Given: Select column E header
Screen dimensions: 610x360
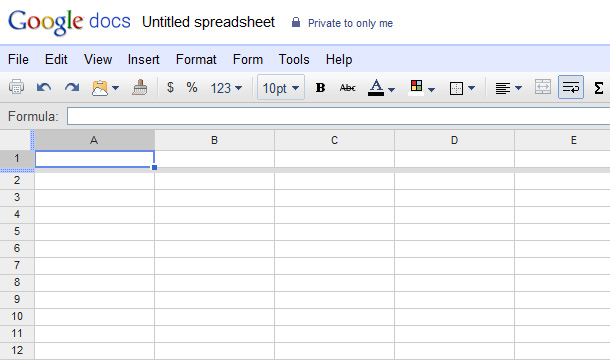Looking at the screenshot, I should pos(563,140).
